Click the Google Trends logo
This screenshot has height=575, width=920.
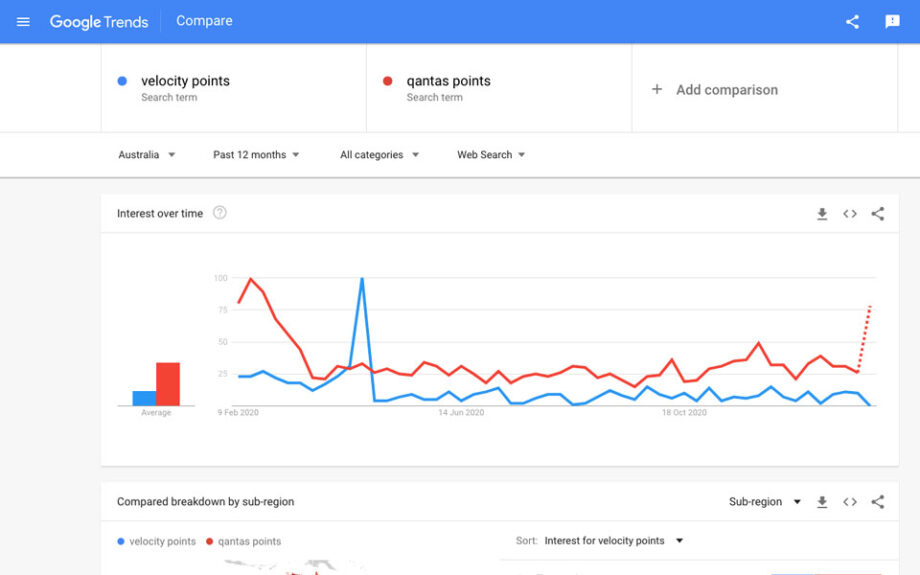(99, 22)
